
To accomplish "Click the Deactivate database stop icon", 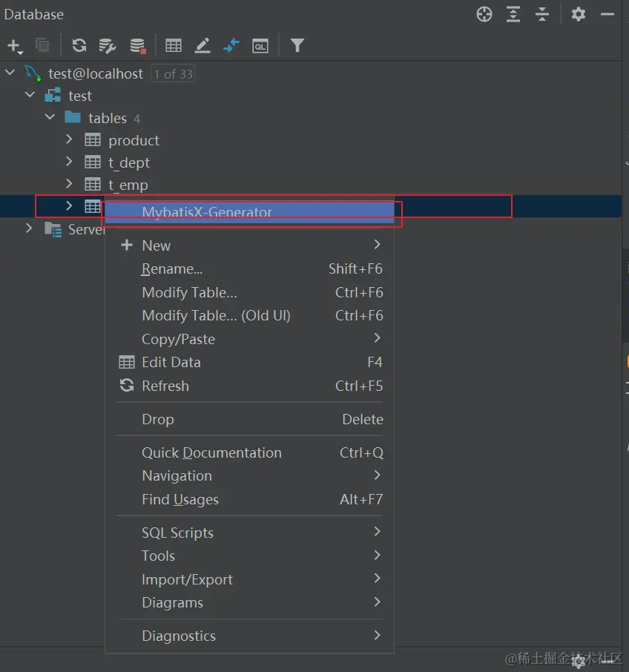I will click(138, 46).
